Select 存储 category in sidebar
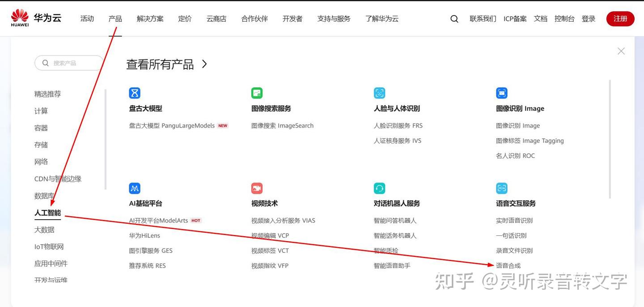The height and width of the screenshot is (307, 644). pos(41,145)
